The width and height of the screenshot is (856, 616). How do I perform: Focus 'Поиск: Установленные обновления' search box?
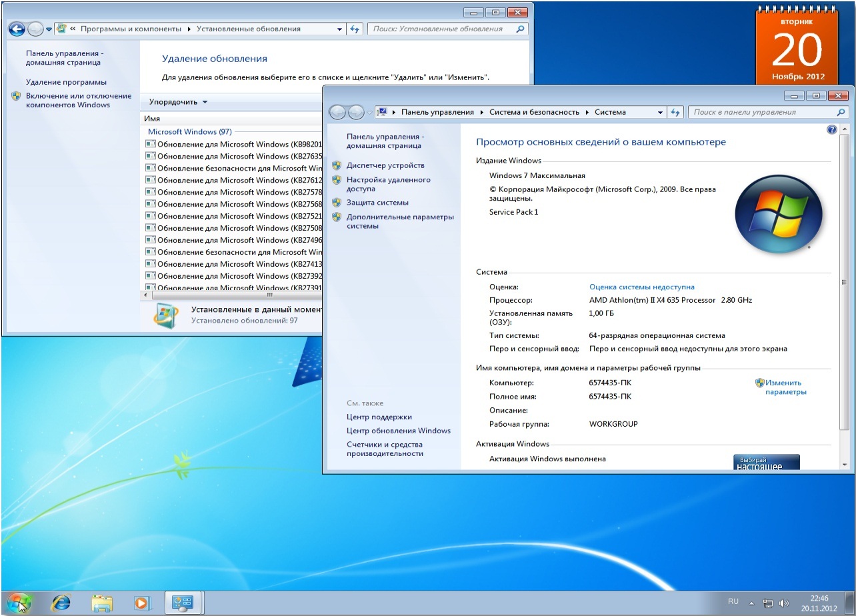click(x=447, y=29)
